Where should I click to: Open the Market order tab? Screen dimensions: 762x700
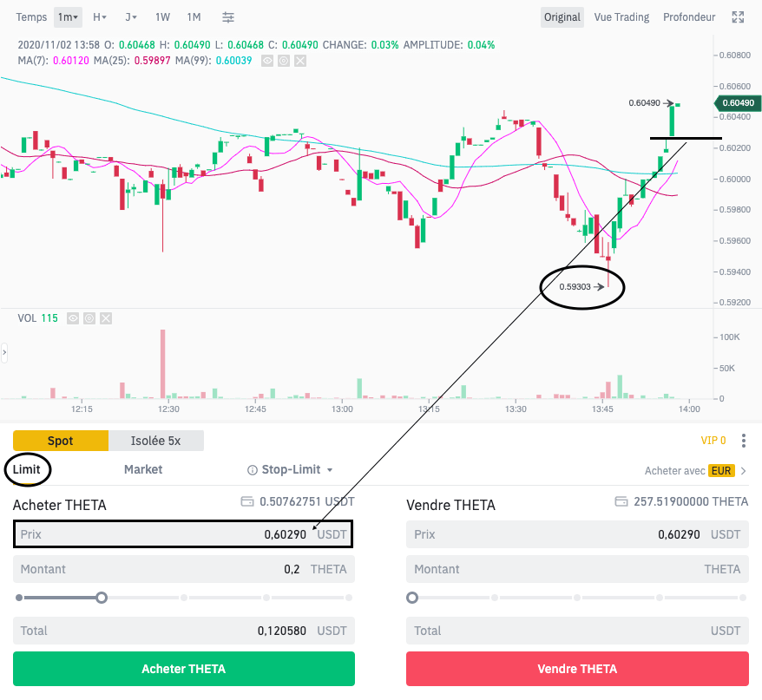(x=142, y=469)
